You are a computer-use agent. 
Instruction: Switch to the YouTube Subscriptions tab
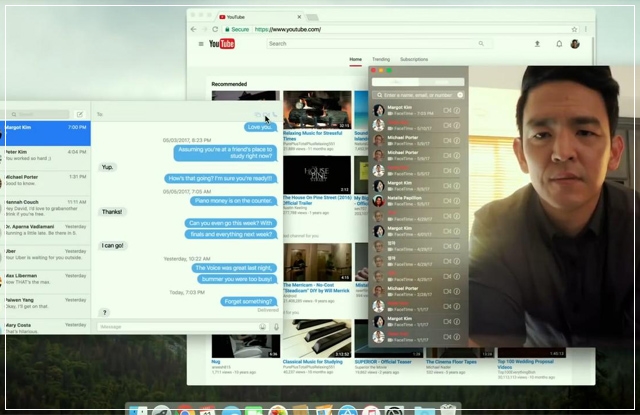point(414,60)
